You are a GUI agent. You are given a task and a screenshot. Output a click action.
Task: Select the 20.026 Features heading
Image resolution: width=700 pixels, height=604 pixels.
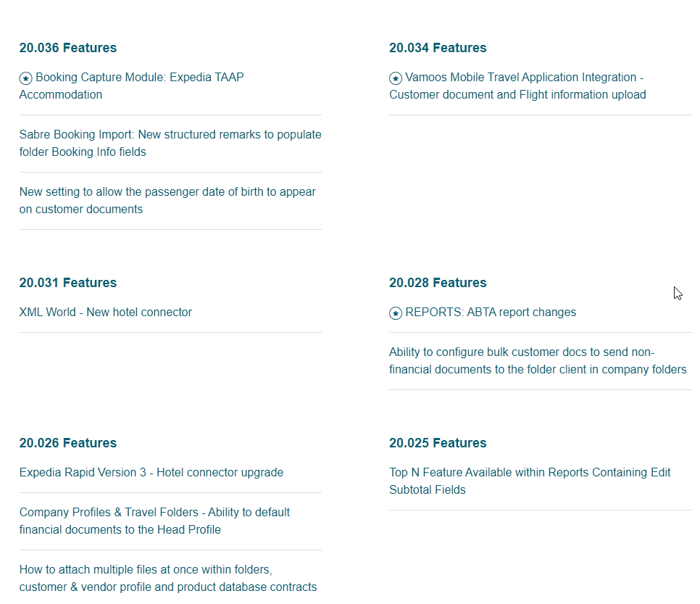tap(68, 443)
